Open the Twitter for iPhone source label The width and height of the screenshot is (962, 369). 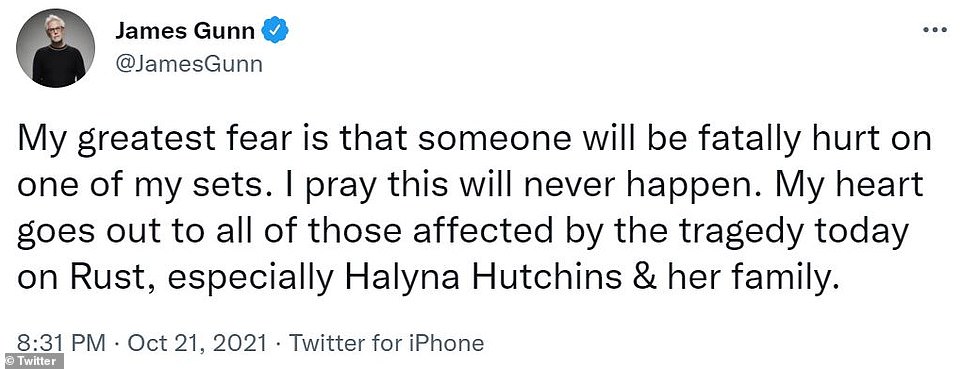386,342
